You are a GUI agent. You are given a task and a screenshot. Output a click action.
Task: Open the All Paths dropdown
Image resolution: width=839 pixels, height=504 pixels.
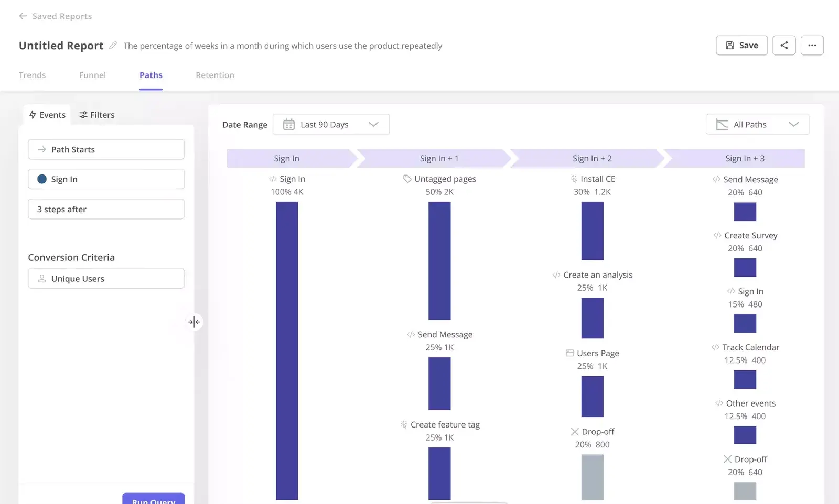pyautogui.click(x=757, y=125)
